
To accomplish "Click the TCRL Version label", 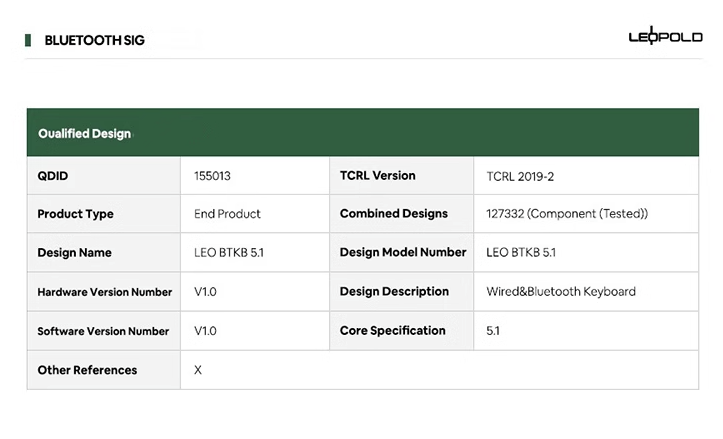I will (378, 176).
